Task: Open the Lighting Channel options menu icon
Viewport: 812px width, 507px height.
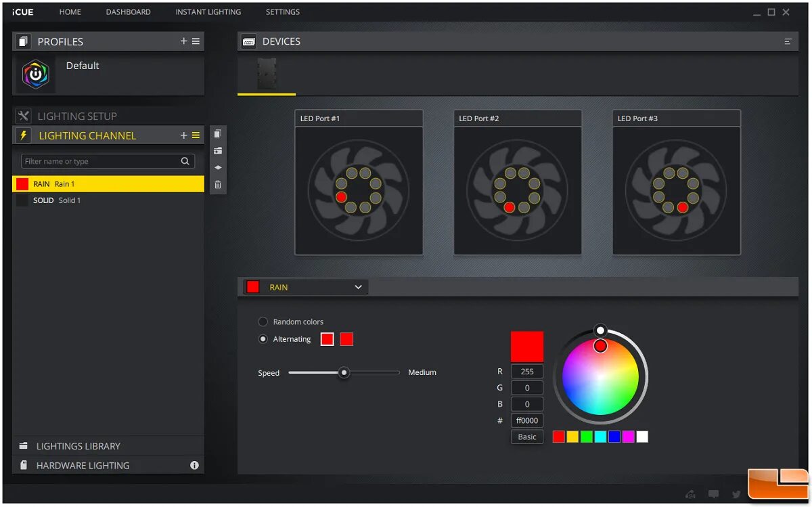Action: [x=196, y=135]
